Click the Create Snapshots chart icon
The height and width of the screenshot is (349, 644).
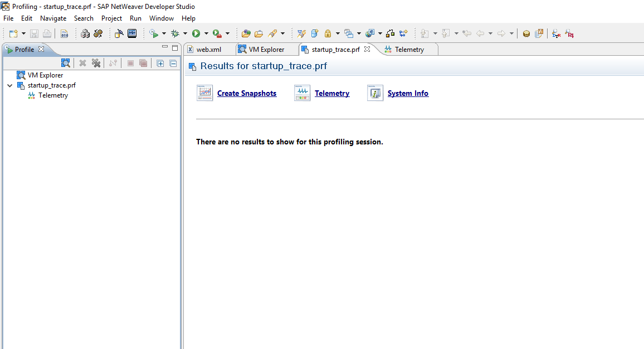[x=204, y=93]
